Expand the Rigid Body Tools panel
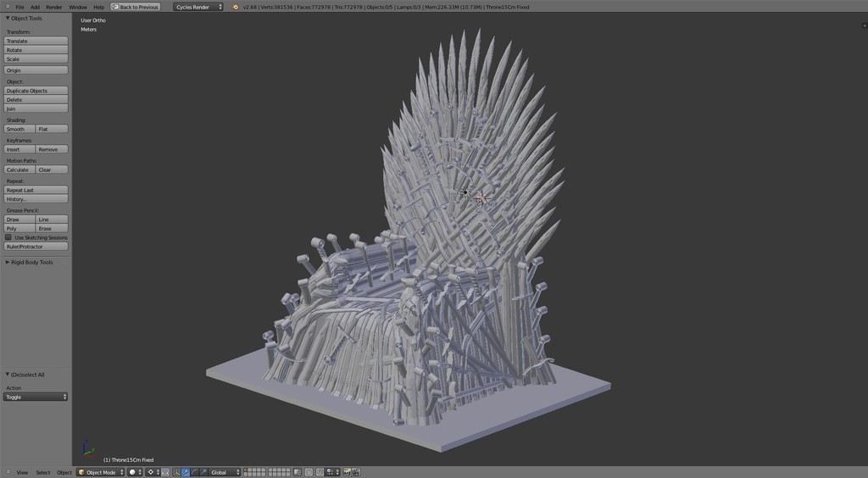868x478 pixels. coord(8,262)
